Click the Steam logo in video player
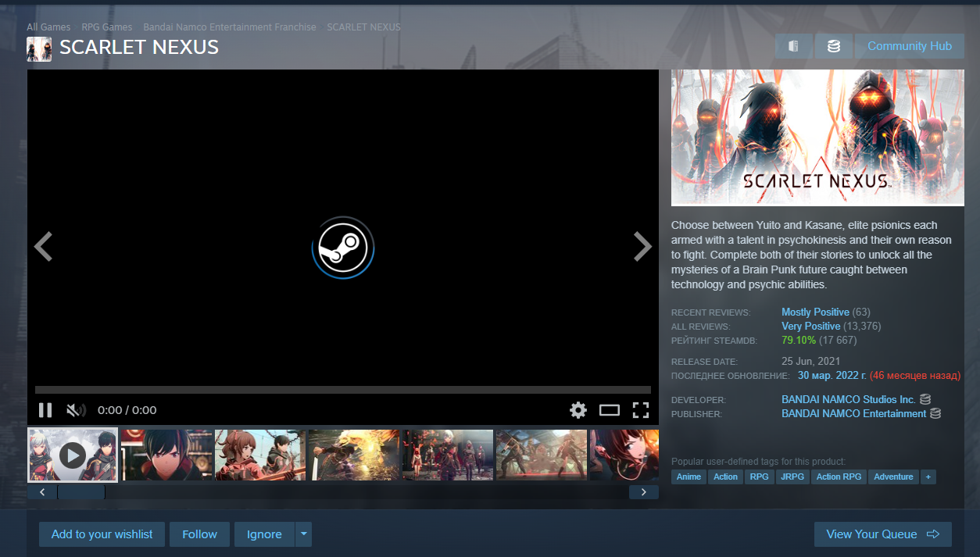The width and height of the screenshot is (980, 557). (x=343, y=247)
